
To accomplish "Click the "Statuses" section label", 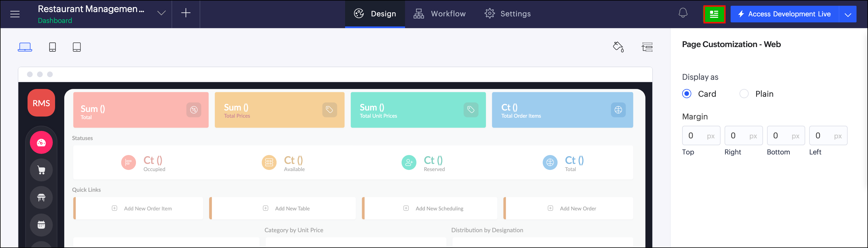I will (82, 138).
